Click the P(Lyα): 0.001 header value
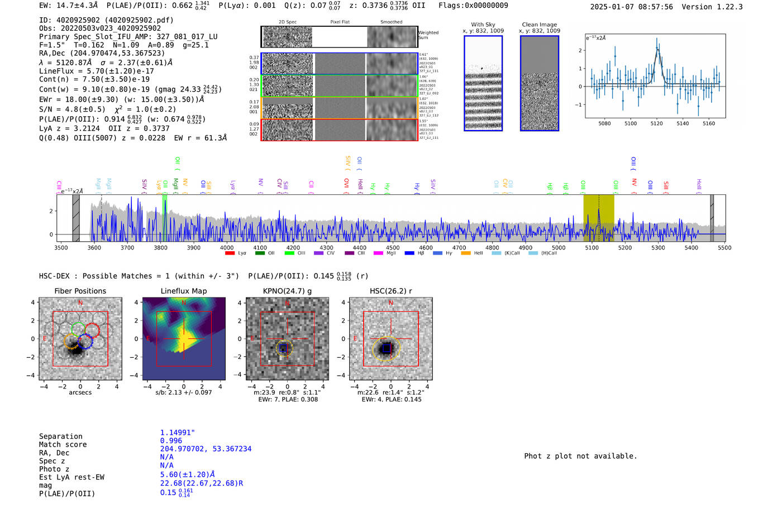782x532 pixels. pyautogui.click(x=247, y=6)
